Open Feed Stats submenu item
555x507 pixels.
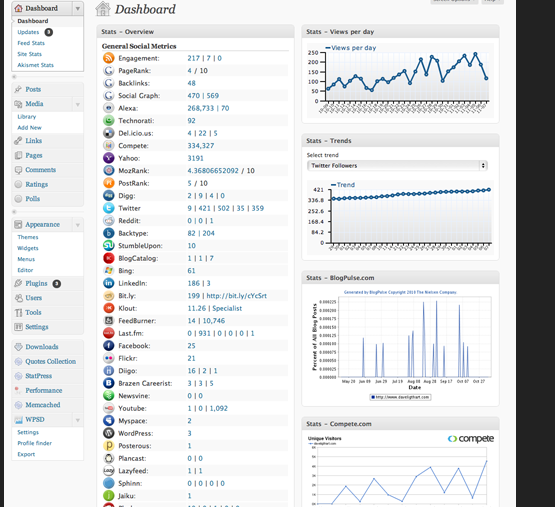click(31, 43)
